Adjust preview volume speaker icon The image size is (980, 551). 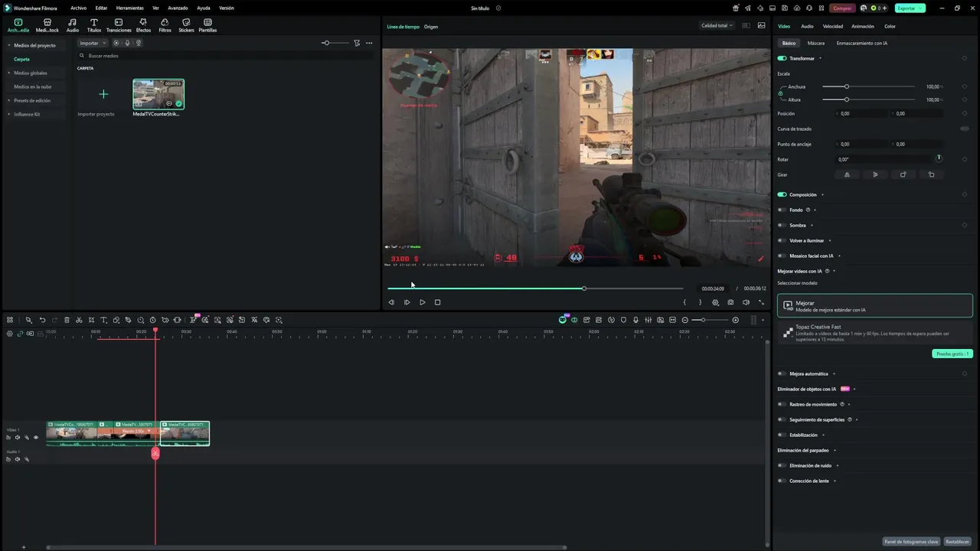(x=746, y=302)
